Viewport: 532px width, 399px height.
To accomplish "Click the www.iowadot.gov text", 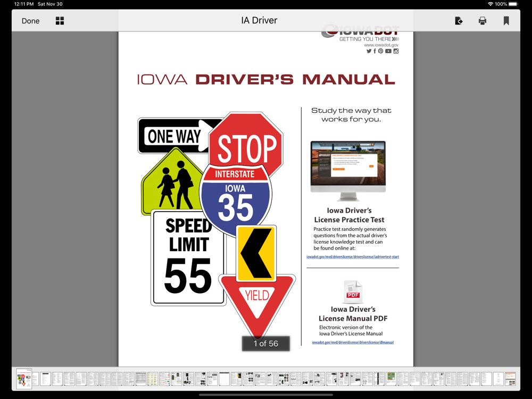I will coord(381,45).
